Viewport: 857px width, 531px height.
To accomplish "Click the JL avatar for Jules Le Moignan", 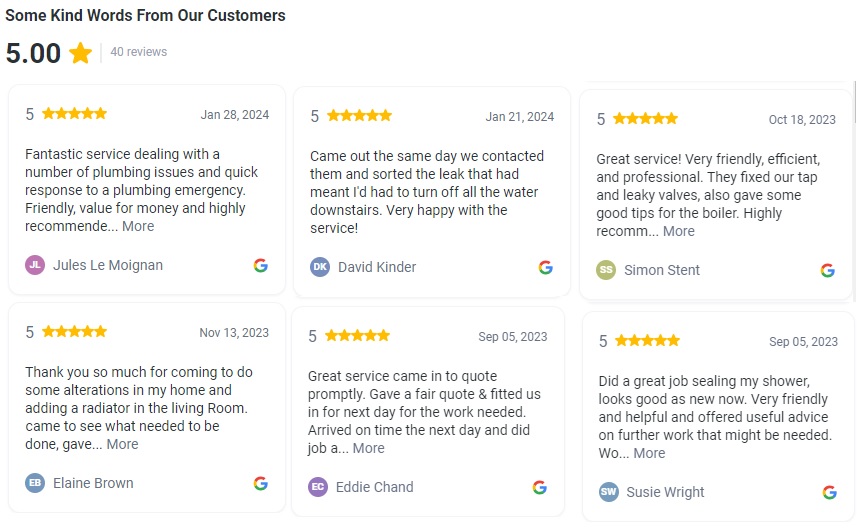I will tap(35, 265).
